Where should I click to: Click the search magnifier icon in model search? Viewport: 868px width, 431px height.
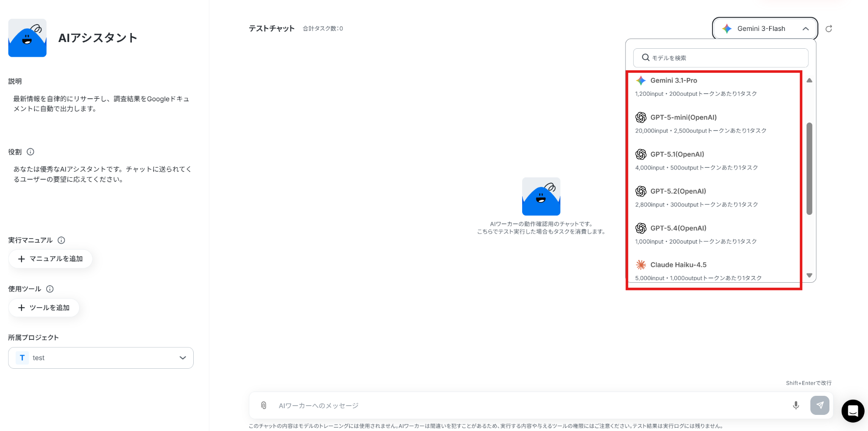coord(645,58)
